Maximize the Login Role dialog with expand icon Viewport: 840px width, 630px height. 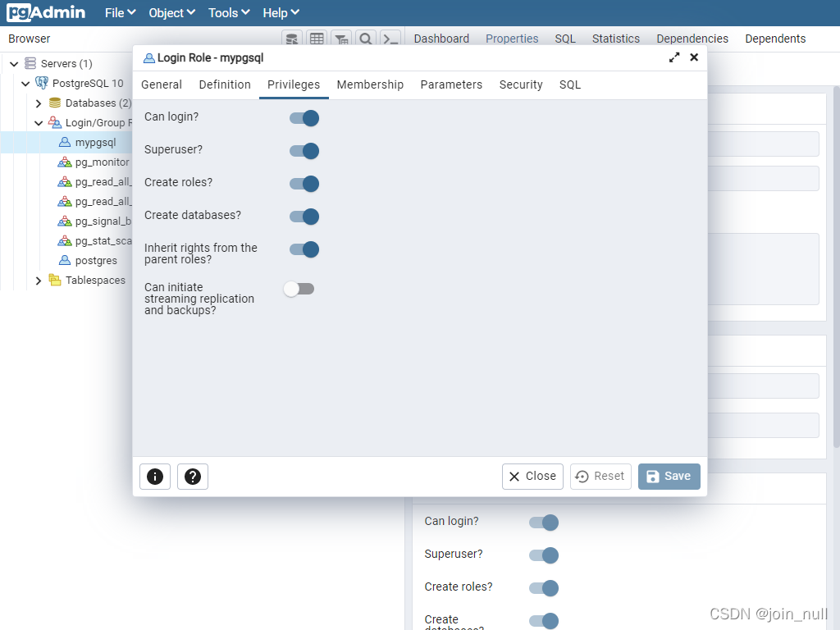(674, 57)
